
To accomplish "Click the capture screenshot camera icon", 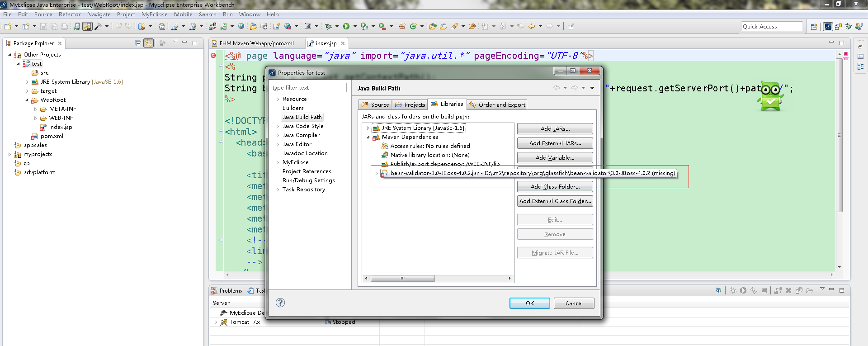I will (308, 26).
